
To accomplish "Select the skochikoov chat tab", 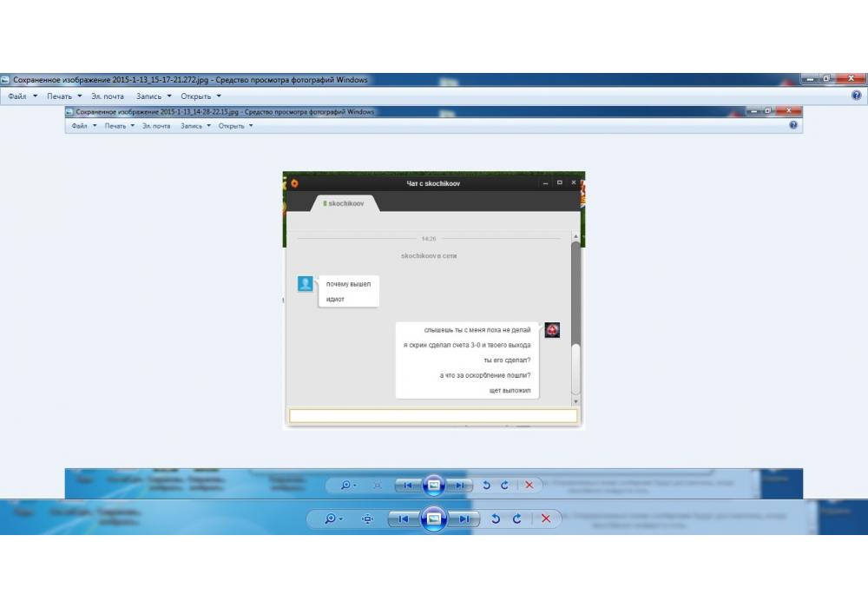I will [344, 204].
